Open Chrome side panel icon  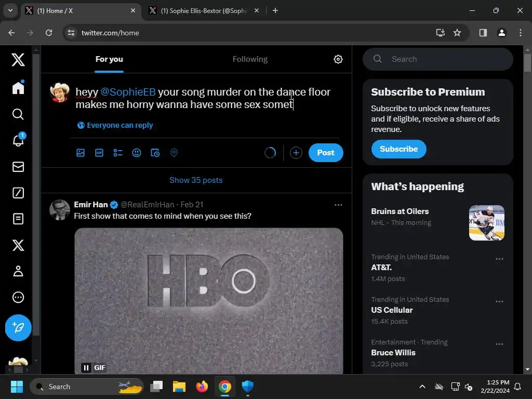tap(483, 33)
